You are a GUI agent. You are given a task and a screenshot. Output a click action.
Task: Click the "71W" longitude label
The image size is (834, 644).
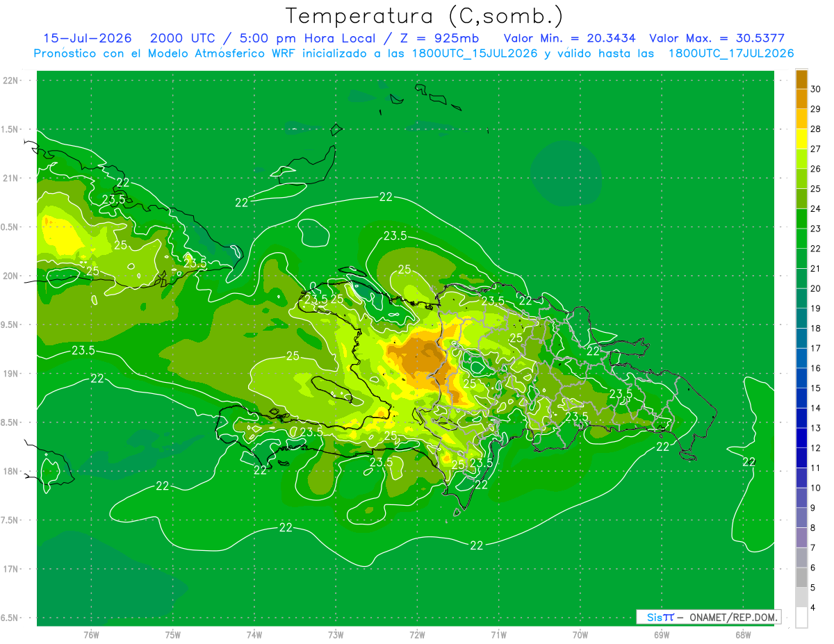[498, 634]
